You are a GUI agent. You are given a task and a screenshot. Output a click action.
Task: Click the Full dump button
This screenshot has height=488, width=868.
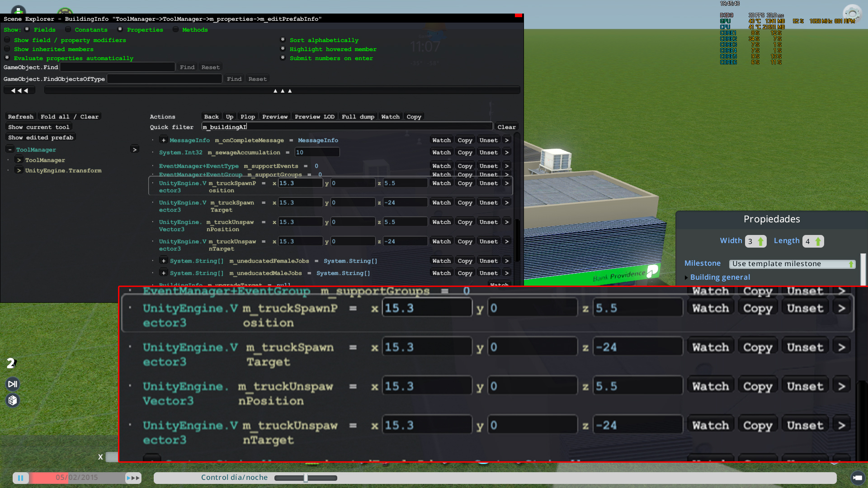click(358, 117)
